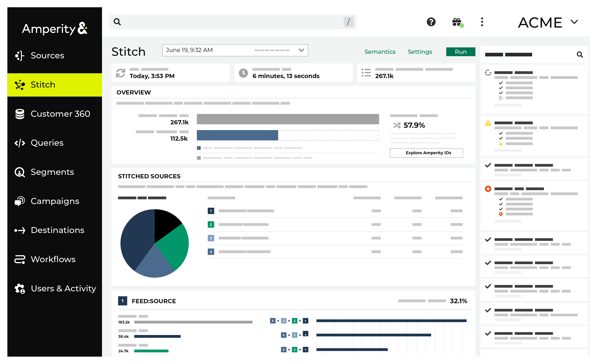The image size is (597, 364).
Task: Open the vertical three-dot menu
Action: (x=482, y=22)
